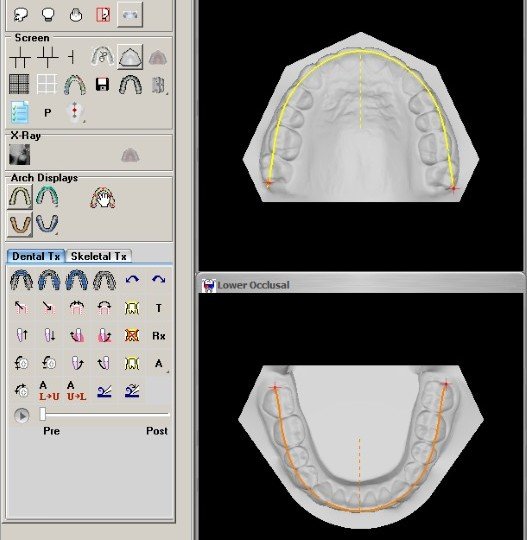Select the crossed-out teeth icon beside Rx
The image size is (527, 540).
132,335
